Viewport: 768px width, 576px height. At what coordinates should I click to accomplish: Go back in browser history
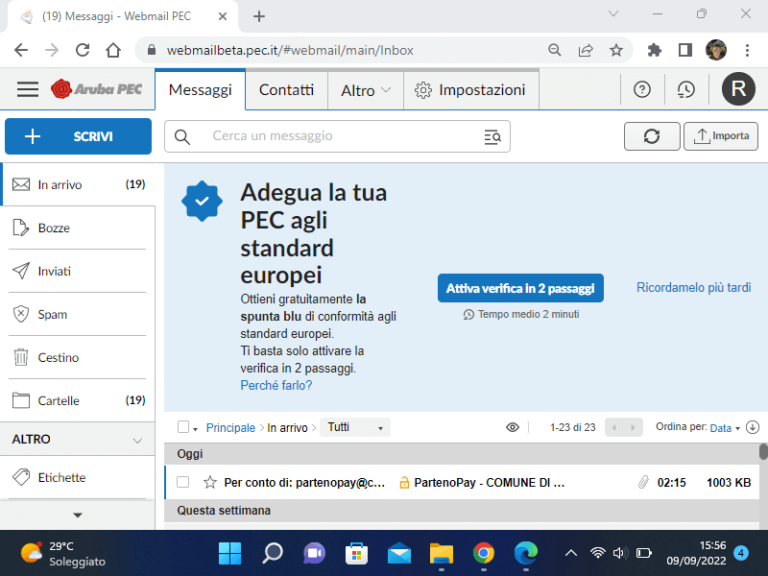[21, 50]
